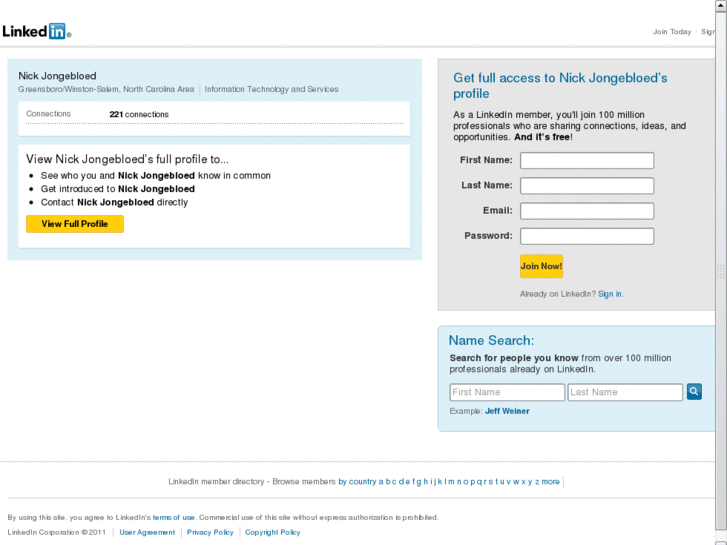Open directory letter x
Viewport: 727px width, 545px height.
click(523, 482)
